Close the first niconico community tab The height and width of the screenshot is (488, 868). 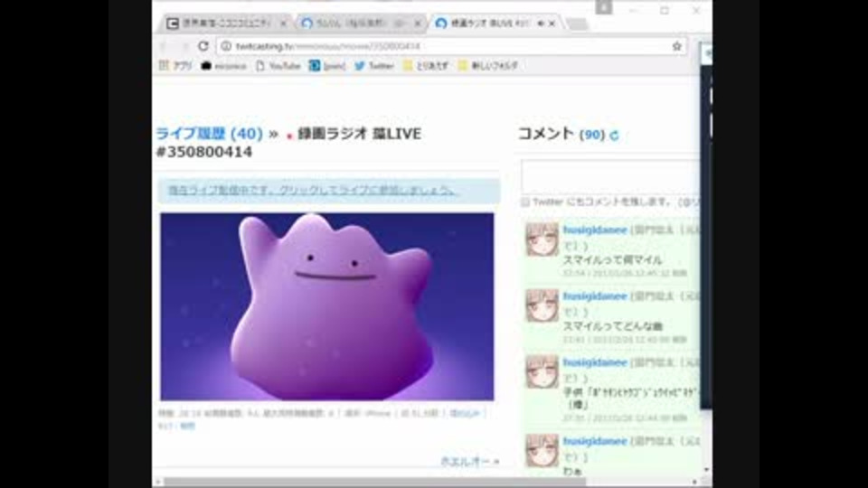[x=283, y=23]
